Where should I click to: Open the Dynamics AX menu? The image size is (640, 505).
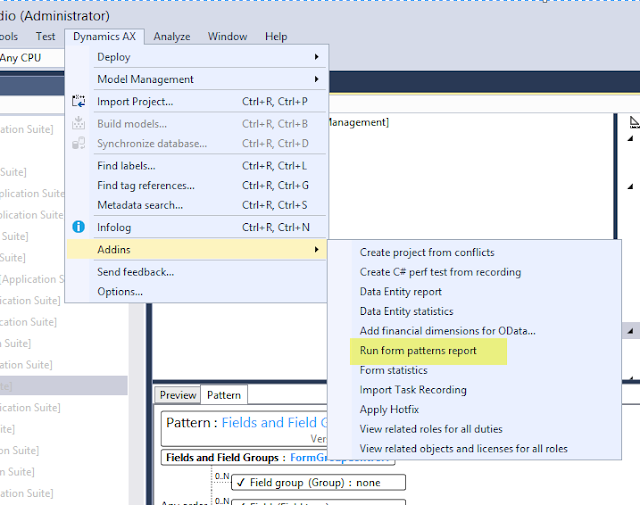pos(104,36)
